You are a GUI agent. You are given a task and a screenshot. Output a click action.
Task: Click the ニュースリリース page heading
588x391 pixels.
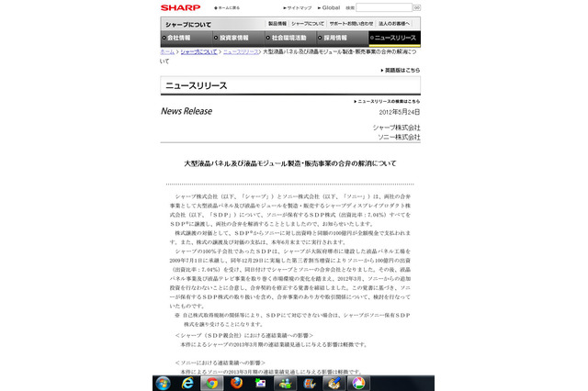click(x=196, y=85)
